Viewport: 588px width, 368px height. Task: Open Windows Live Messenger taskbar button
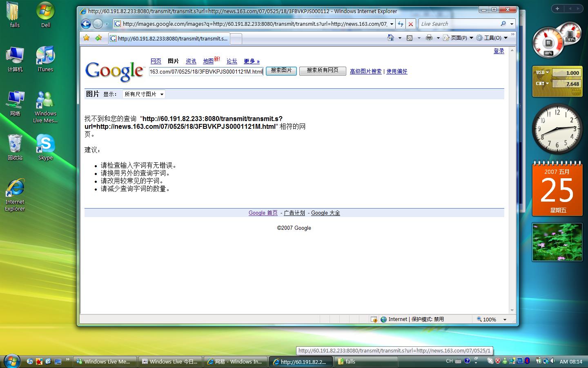click(105, 361)
